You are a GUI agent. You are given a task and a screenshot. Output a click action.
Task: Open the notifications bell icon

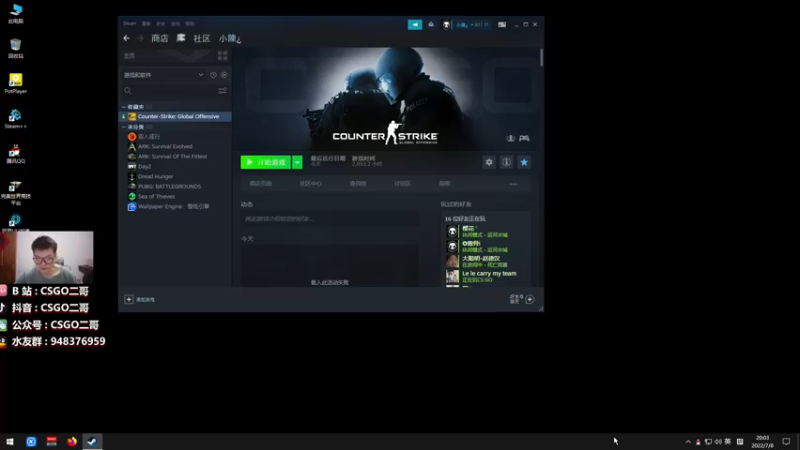(431, 24)
